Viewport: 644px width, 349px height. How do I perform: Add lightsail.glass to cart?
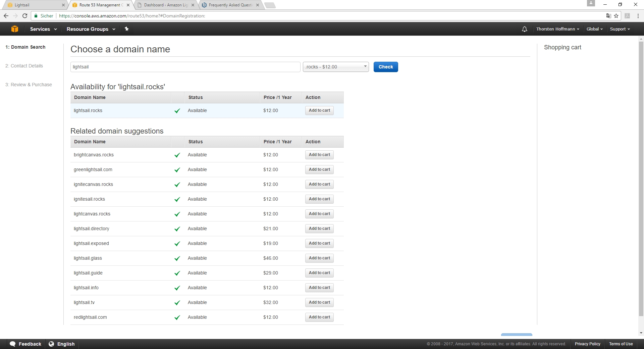[x=319, y=258]
